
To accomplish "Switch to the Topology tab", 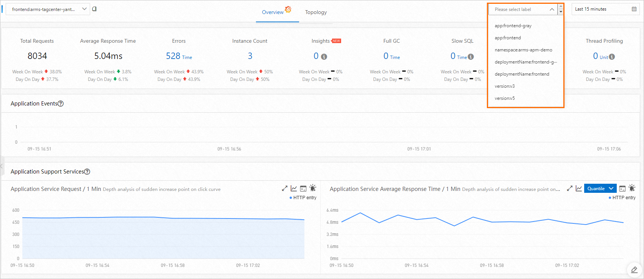I will tap(316, 12).
